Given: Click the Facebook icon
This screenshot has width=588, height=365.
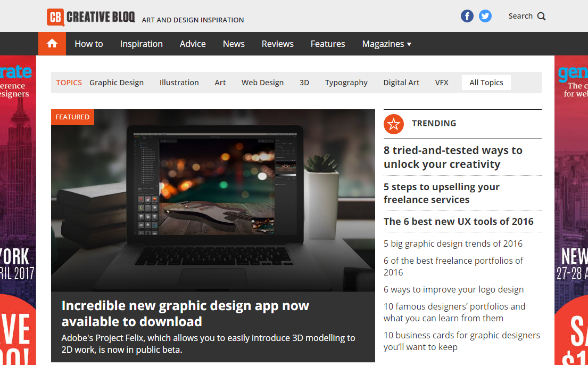Looking at the screenshot, I should (467, 15).
